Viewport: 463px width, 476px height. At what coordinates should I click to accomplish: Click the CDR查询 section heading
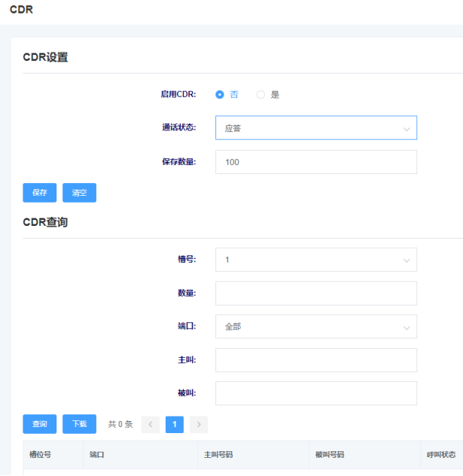point(45,222)
